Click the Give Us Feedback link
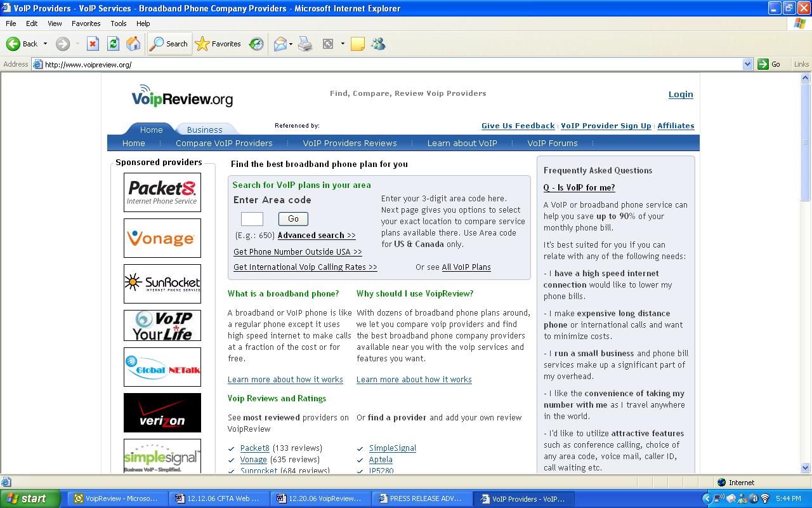812x508 pixels. (518, 126)
